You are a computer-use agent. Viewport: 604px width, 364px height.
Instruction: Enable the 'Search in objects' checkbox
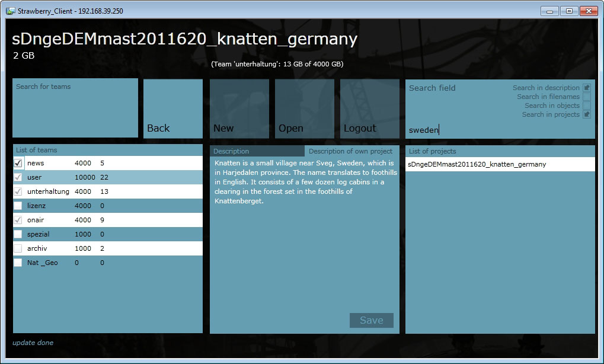coord(587,106)
